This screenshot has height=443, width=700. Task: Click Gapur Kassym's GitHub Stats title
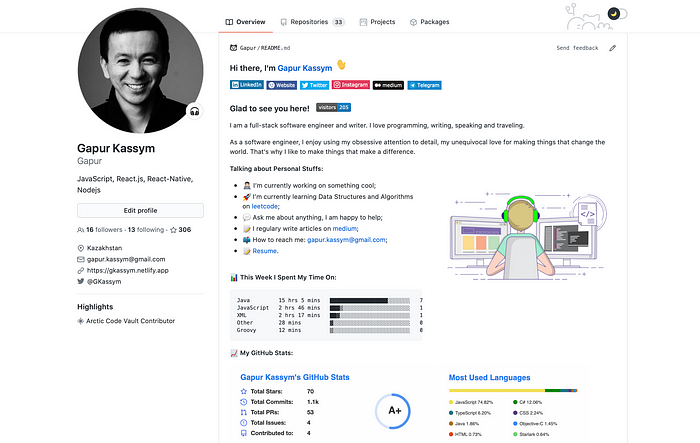coord(295,377)
